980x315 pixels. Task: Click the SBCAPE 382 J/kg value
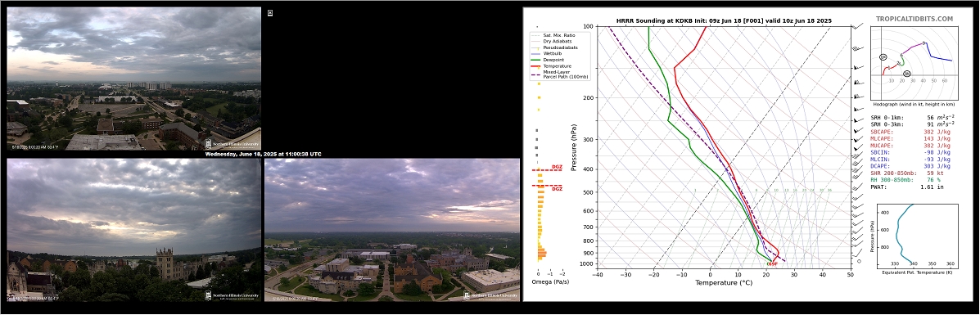point(937,132)
